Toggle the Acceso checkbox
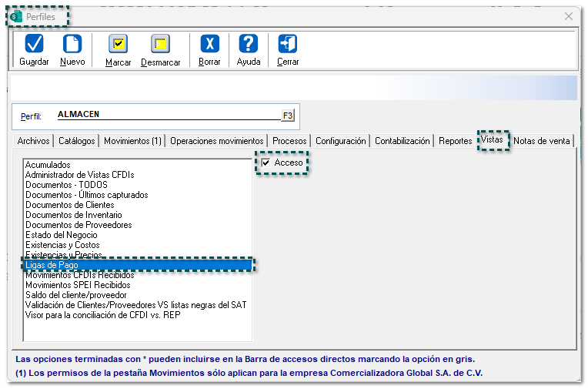Viewport: 588px width, 389px height. pos(266,163)
